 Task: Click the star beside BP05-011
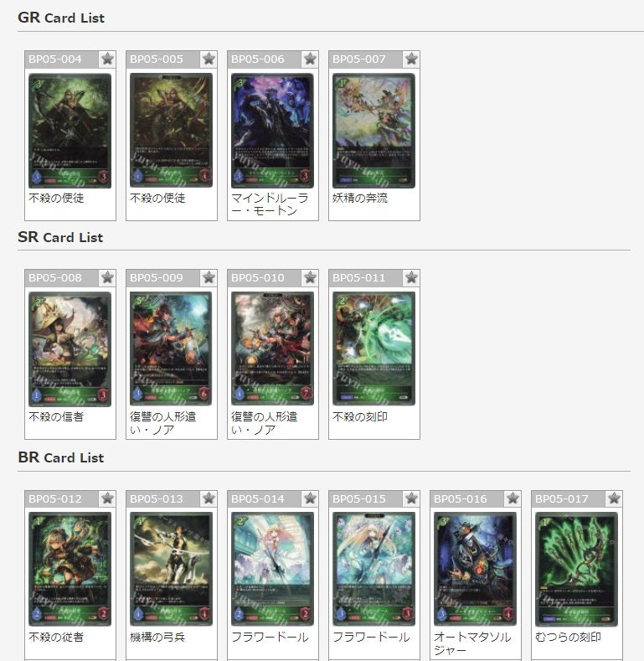pyautogui.click(x=411, y=278)
